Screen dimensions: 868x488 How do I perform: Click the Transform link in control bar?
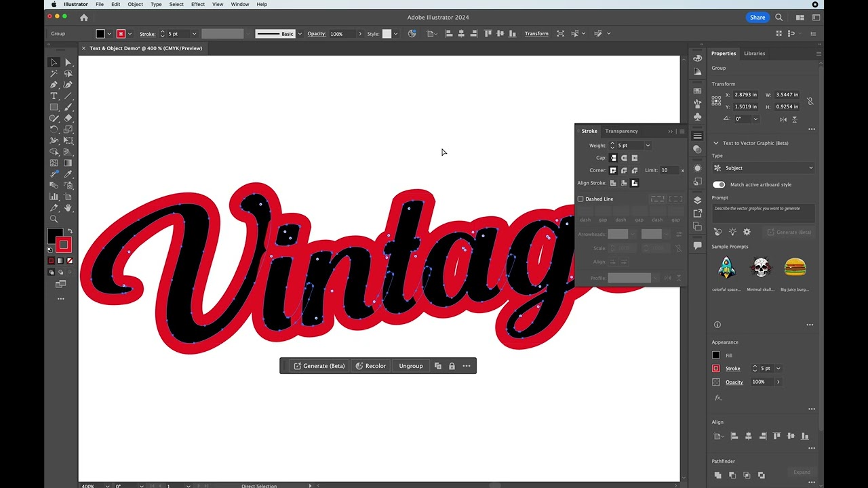point(536,34)
